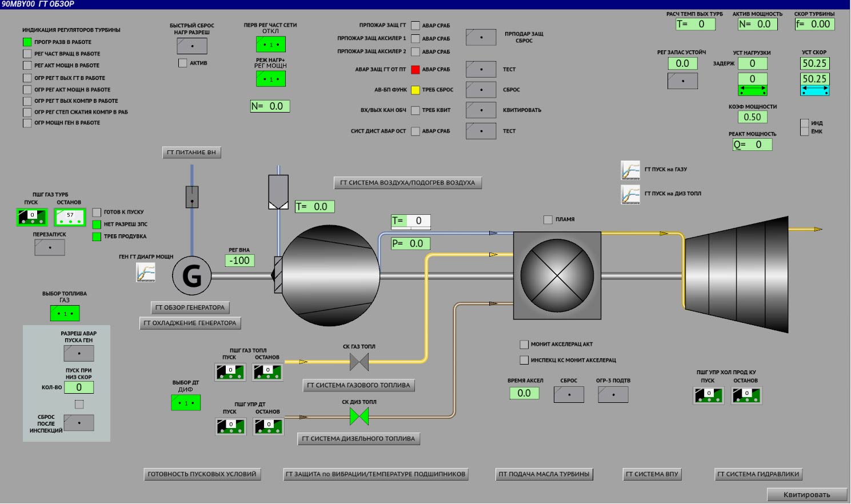Click the ПШГ ГАЗ ТУРБ ПУСК sequencer icon
This screenshot has height=504, width=851.
32,217
